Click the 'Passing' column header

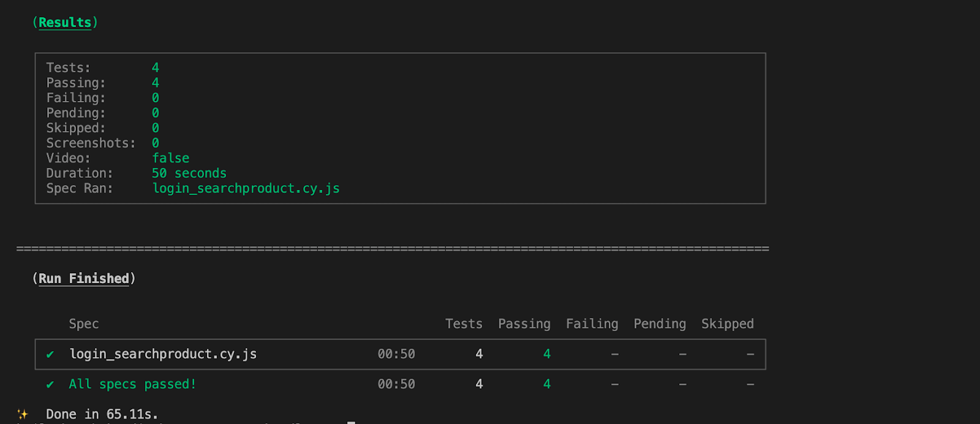click(x=524, y=324)
